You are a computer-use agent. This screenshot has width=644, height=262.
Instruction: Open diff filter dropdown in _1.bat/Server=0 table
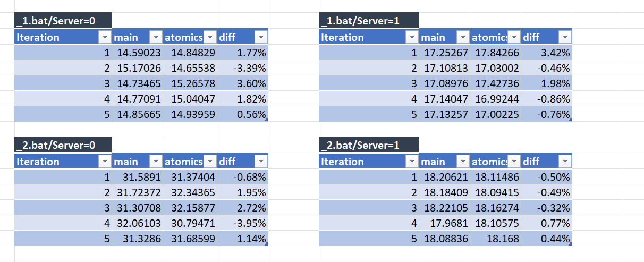click(261, 37)
